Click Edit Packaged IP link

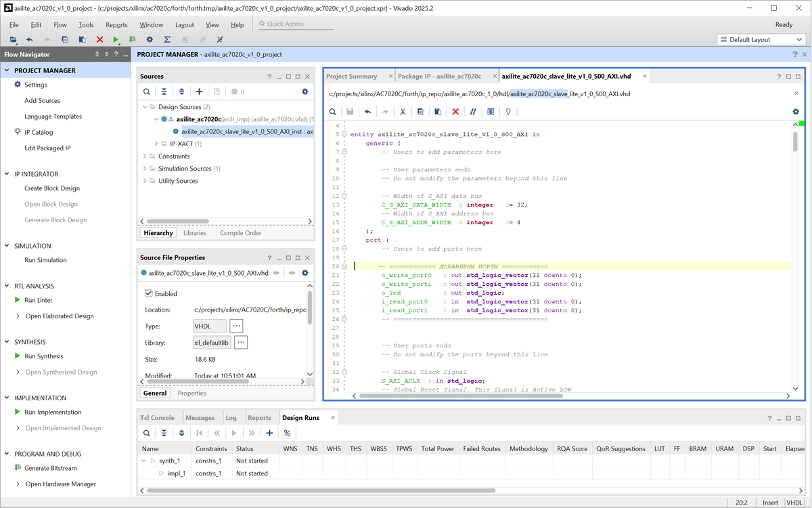tap(47, 148)
